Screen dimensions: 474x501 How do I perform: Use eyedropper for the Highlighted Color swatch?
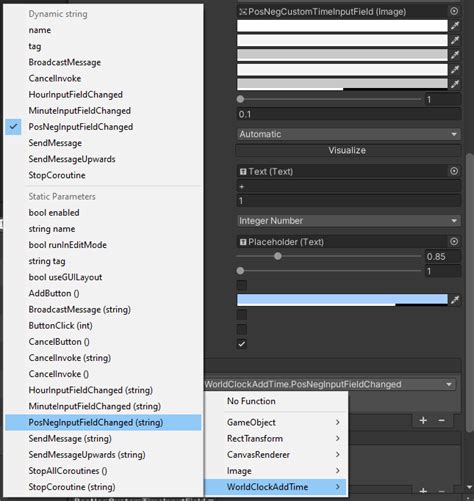[x=455, y=40]
